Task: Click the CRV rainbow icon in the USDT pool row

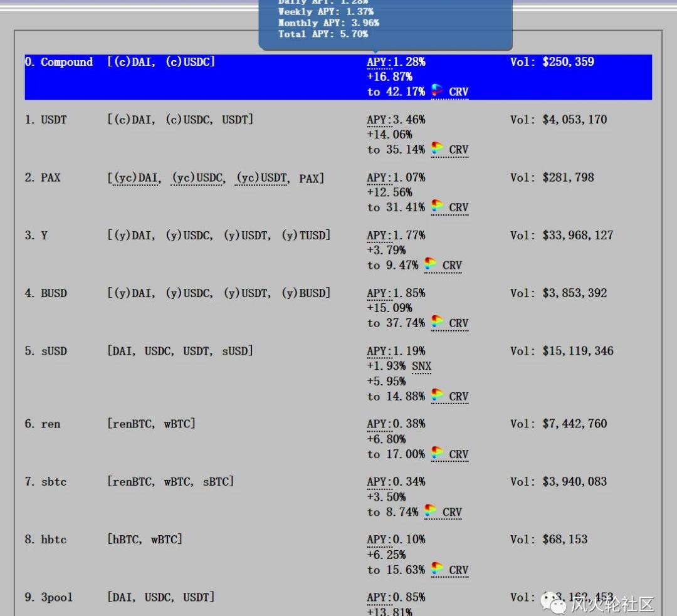Action: coord(437,148)
